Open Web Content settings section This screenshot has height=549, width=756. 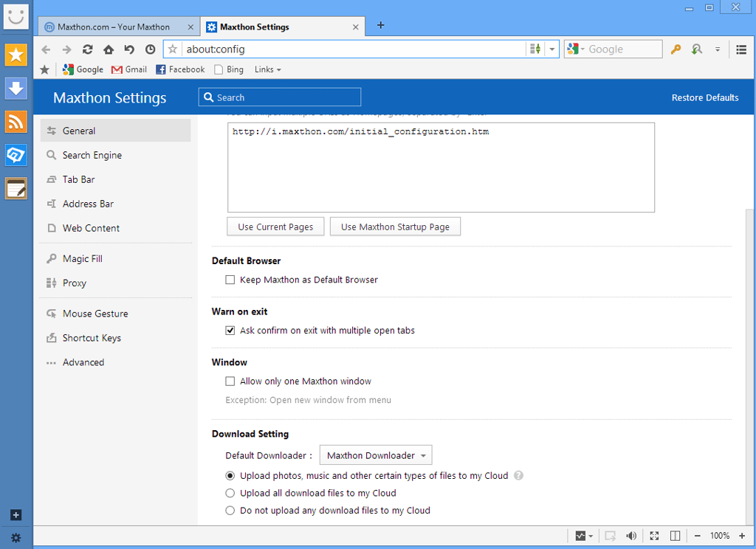click(116, 228)
